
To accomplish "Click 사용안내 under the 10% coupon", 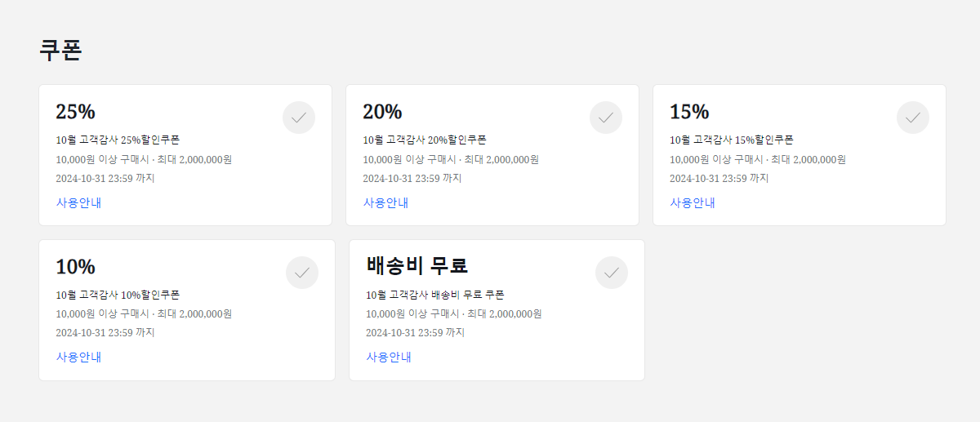I will [x=78, y=357].
